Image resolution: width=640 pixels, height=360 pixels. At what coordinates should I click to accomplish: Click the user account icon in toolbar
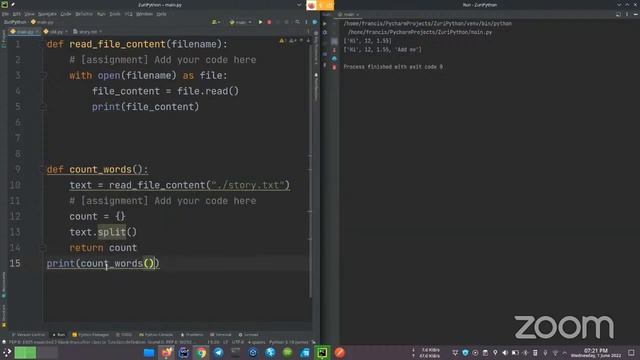point(215,22)
